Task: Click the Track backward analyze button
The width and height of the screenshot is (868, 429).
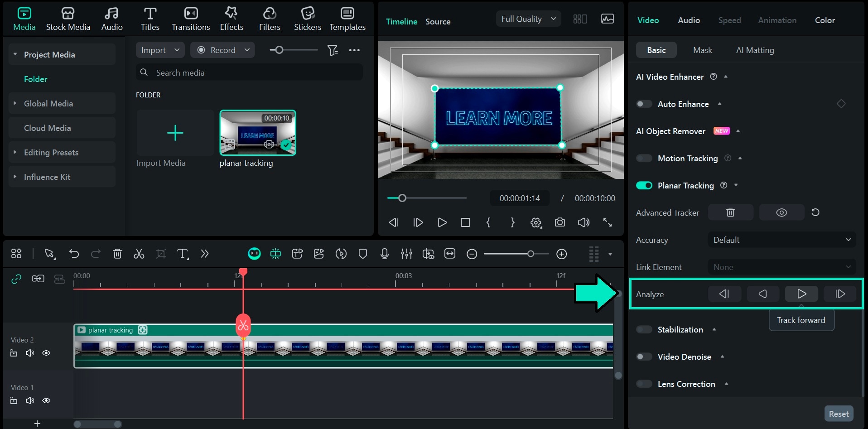Action: click(763, 294)
